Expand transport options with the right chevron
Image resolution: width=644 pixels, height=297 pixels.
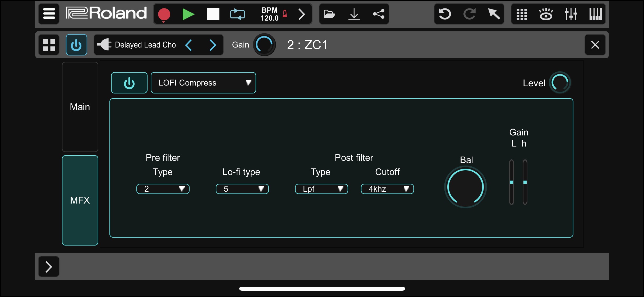302,14
